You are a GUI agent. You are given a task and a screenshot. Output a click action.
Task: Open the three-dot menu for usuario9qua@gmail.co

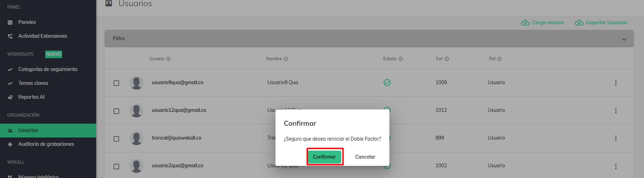point(616,83)
